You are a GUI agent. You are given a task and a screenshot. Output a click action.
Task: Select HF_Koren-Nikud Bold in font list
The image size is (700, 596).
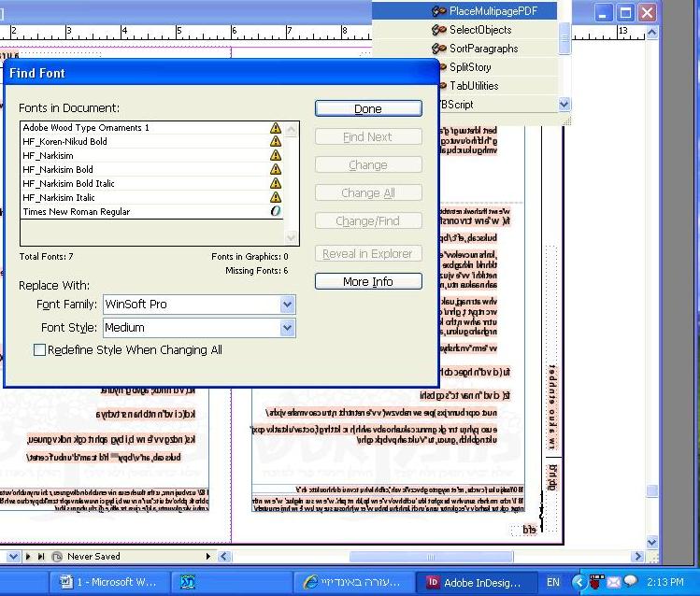pos(151,141)
